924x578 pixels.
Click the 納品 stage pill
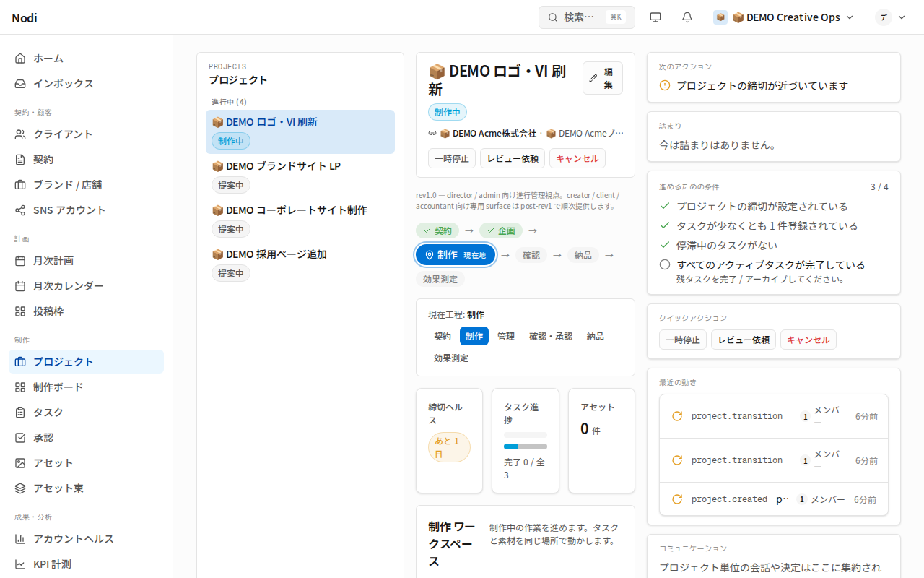pyautogui.click(x=583, y=255)
